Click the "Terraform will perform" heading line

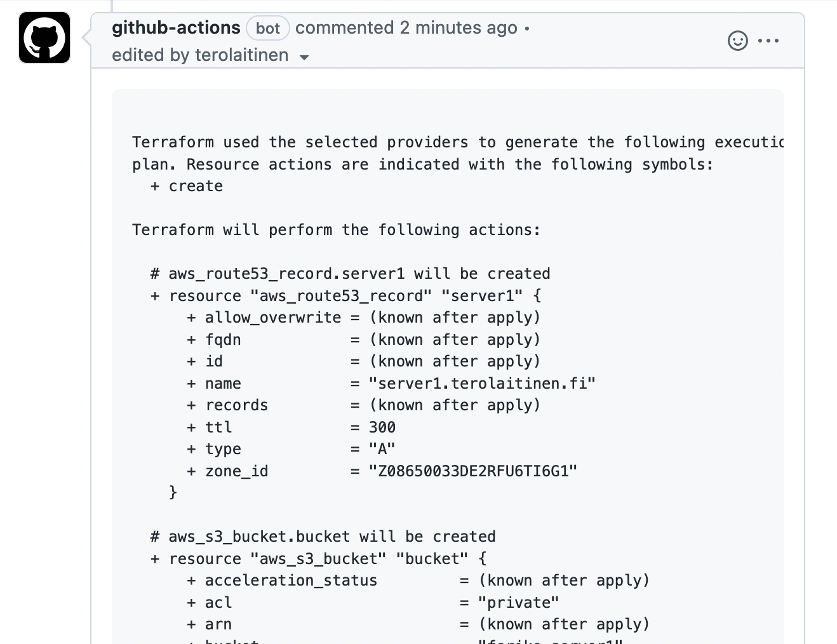[337, 230]
